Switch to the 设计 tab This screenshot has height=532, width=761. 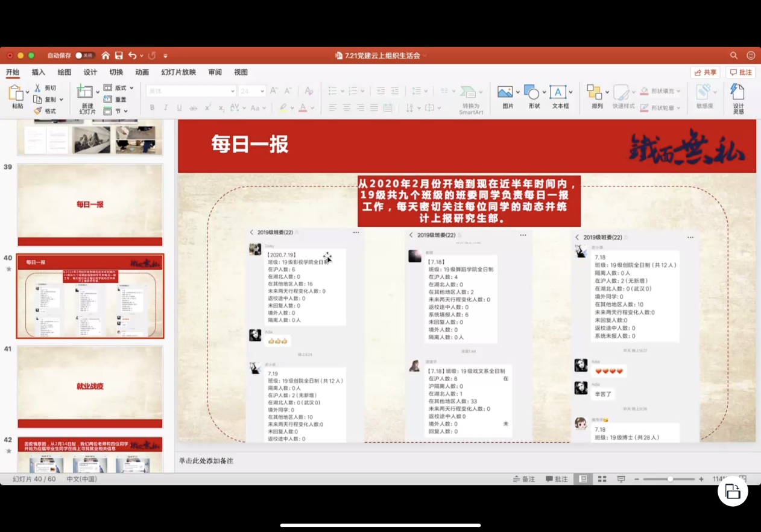90,72
